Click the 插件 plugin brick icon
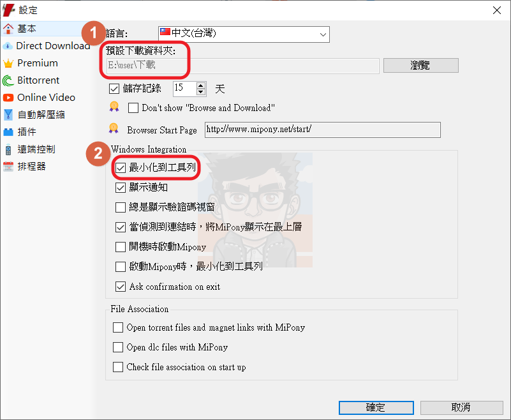Viewport: 511px width, 420px height. click(x=8, y=132)
